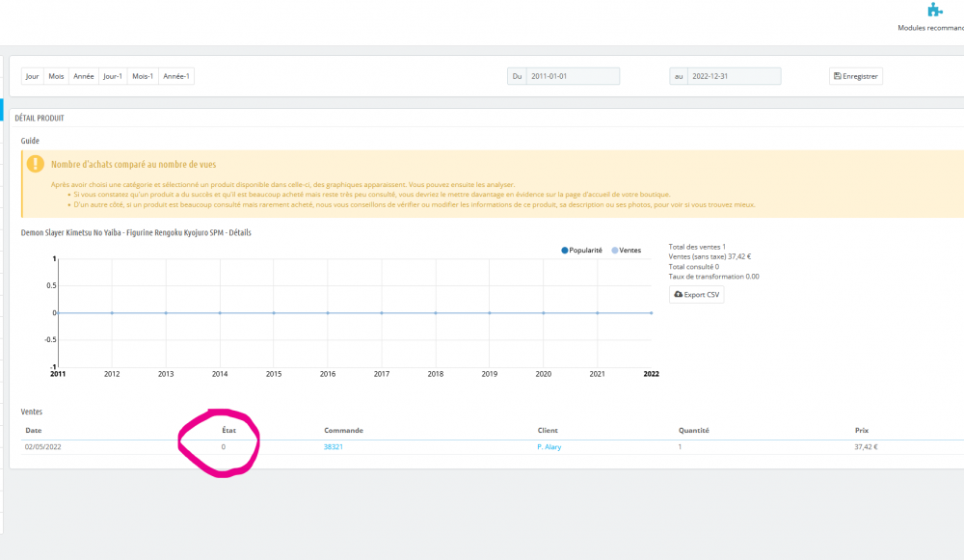Click the Total des ventes 1 text

pos(697,247)
